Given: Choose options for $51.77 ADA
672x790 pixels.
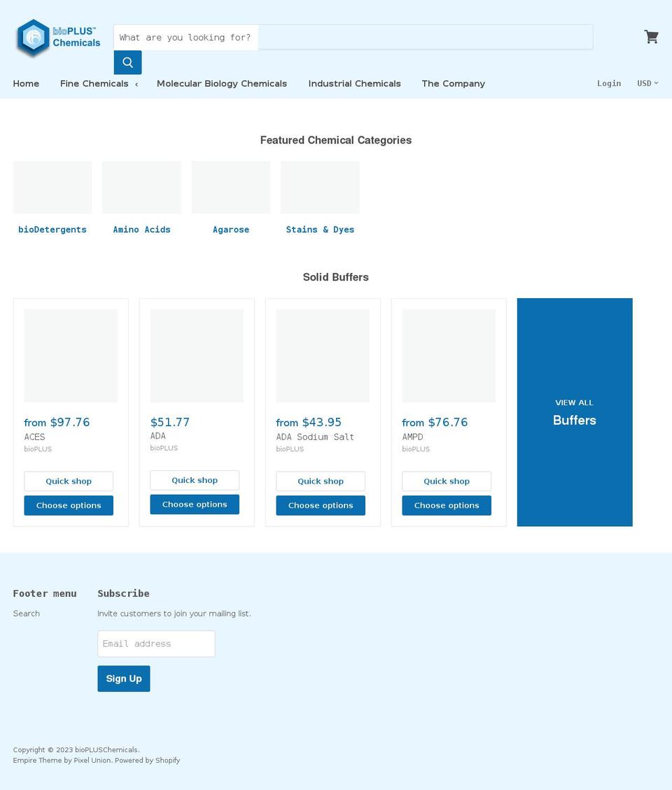Looking at the screenshot, I should click(195, 505).
